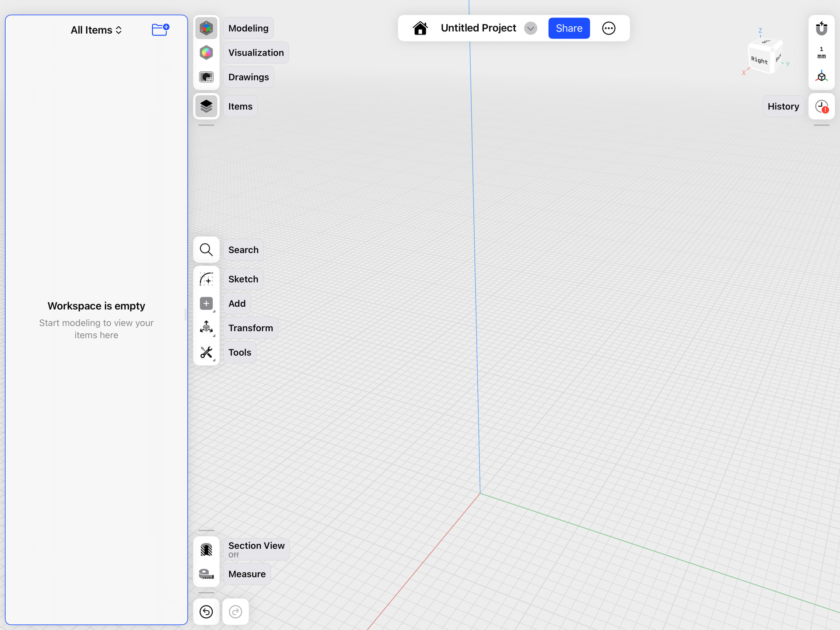Open the History panel
840x630 pixels.
[x=821, y=107]
